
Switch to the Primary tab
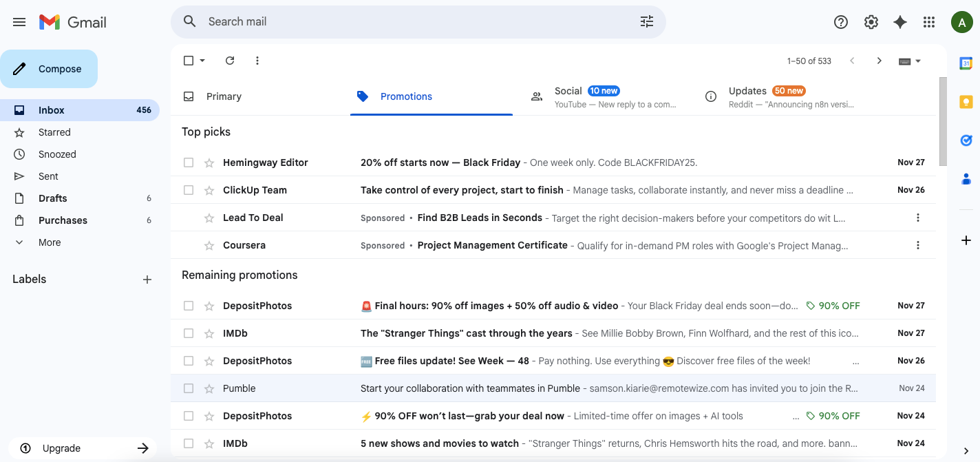[x=225, y=96]
